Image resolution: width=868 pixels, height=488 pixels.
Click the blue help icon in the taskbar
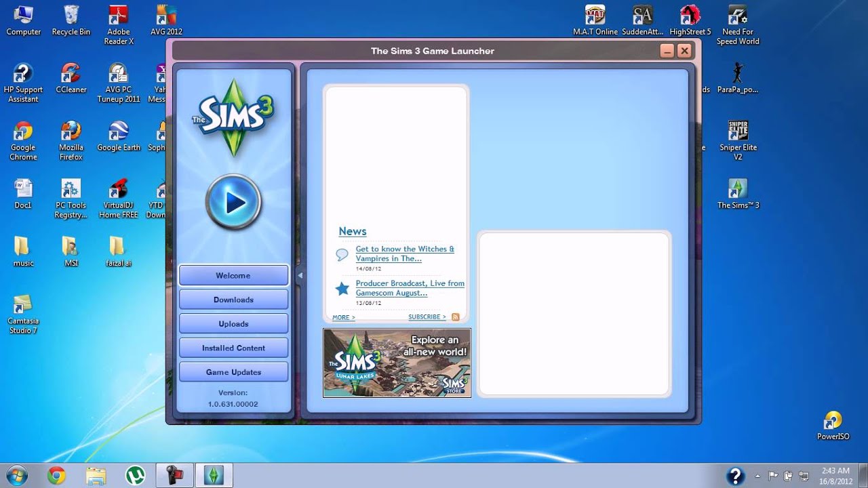pyautogui.click(x=735, y=476)
